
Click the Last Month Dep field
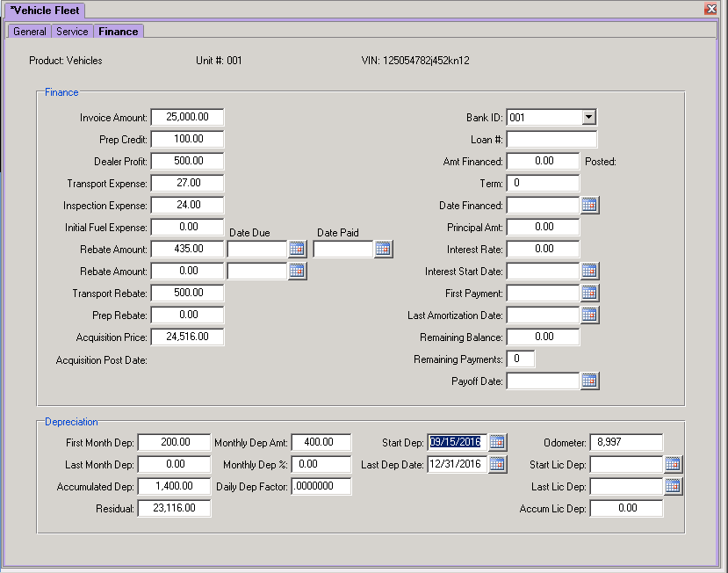pyautogui.click(x=174, y=464)
